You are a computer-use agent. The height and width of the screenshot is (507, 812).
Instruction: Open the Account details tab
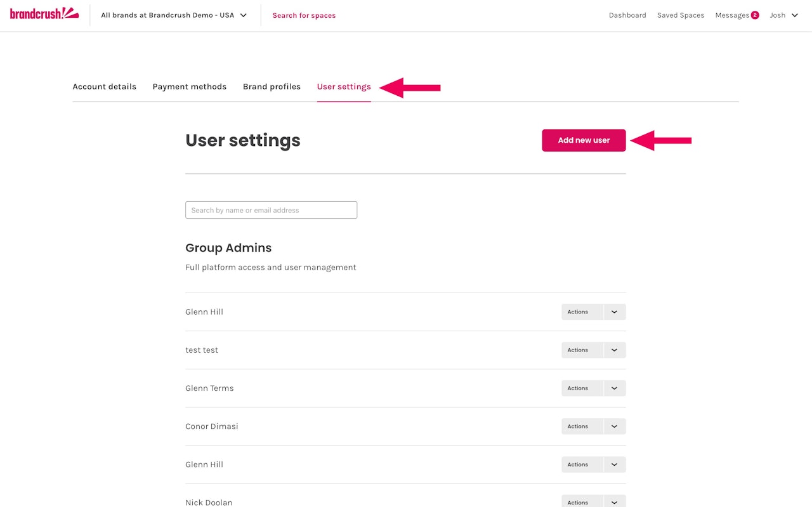104,86
